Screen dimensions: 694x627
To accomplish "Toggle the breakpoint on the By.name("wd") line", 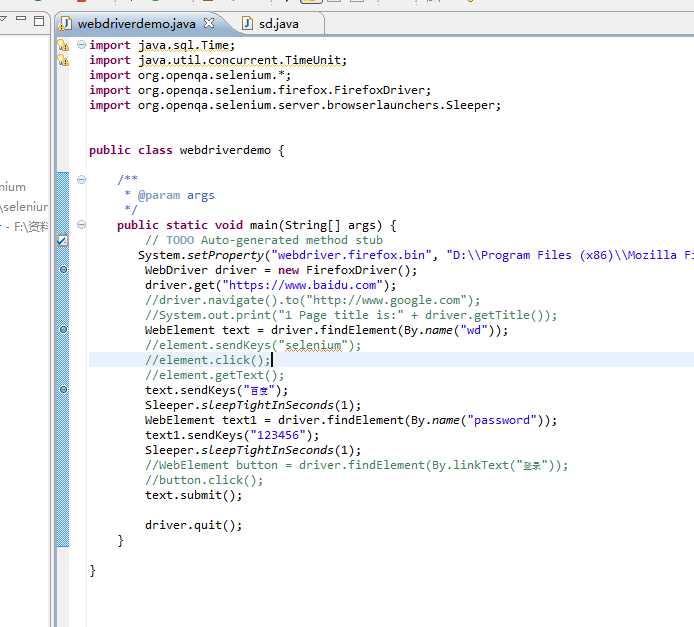I will tap(63, 330).
